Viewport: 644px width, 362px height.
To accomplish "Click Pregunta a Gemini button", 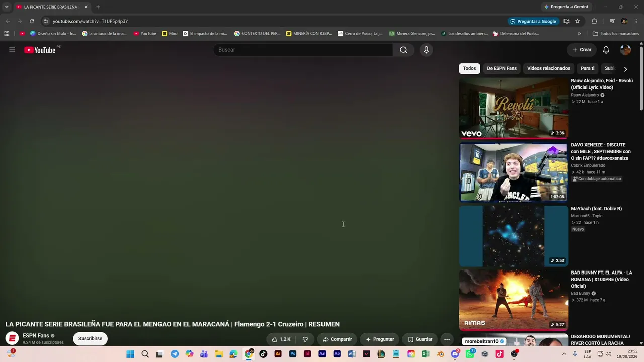I will click(x=566, y=7).
